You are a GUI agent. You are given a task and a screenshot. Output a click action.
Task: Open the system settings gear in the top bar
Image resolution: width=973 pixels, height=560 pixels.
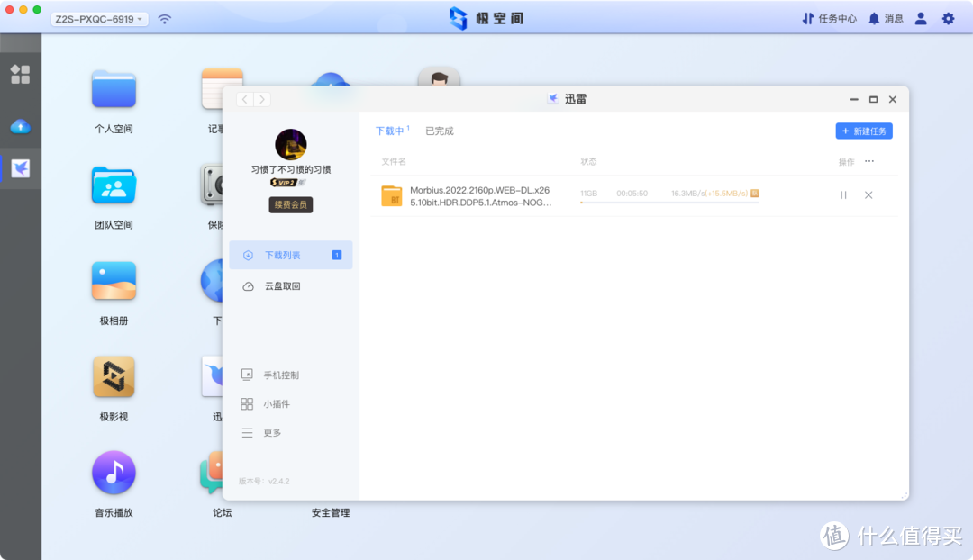(x=948, y=18)
